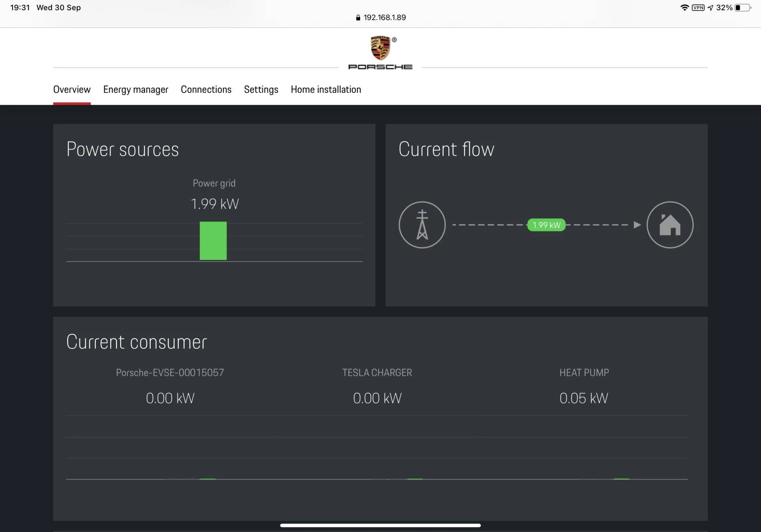761x532 pixels.
Task: Go to the Settings tab
Action: click(x=261, y=89)
